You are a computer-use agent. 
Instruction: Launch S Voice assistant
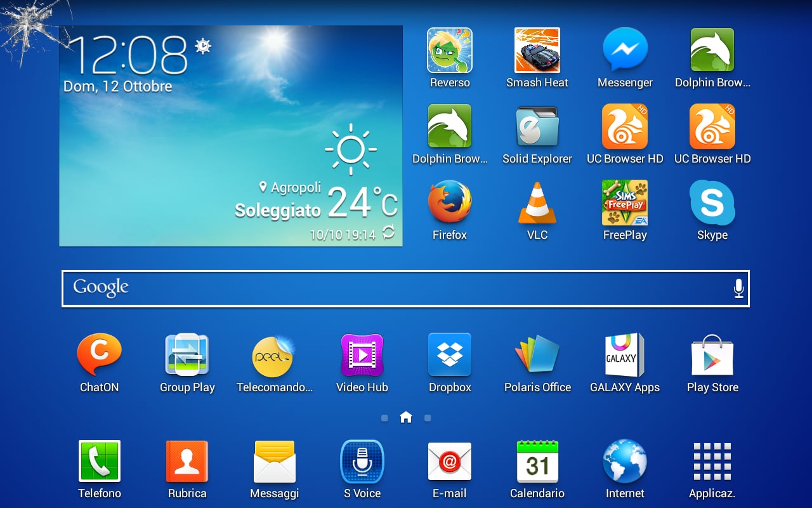point(362,462)
